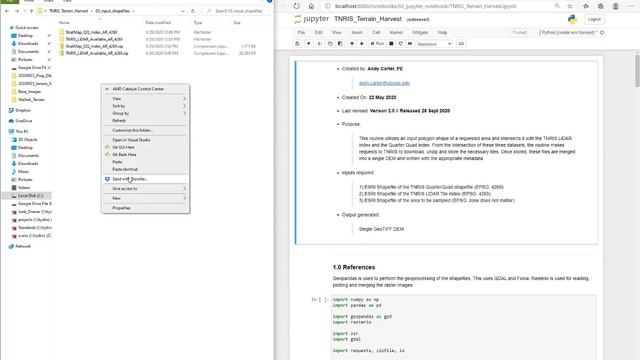The width and height of the screenshot is (640, 360).
Task: Open browser collections icon
Action: [601, 6]
